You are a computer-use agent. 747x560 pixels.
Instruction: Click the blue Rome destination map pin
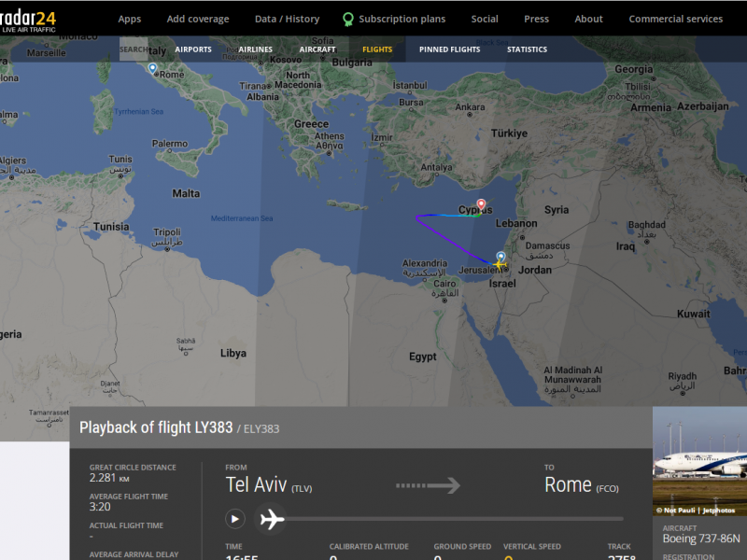point(152,68)
